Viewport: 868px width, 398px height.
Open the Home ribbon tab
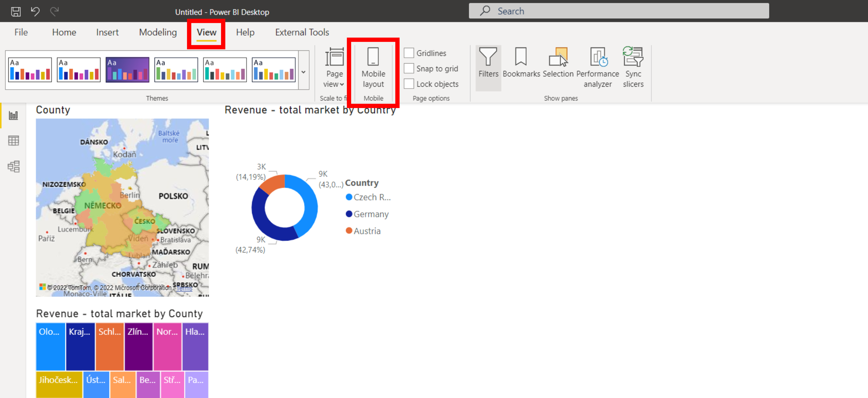(64, 32)
